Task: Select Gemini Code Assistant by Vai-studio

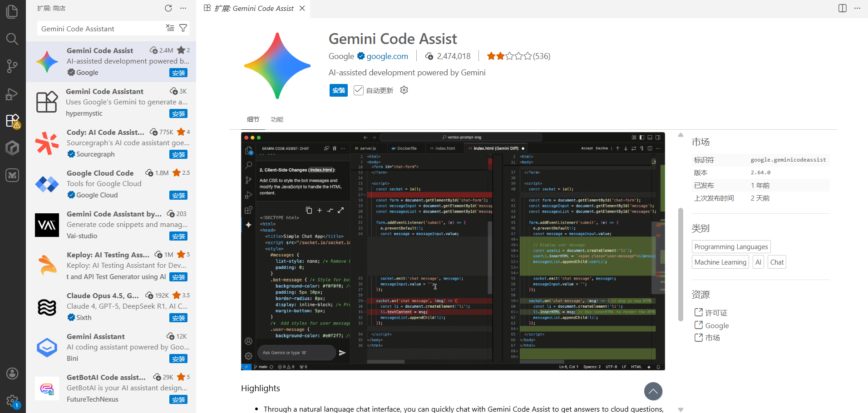Action: click(111, 225)
